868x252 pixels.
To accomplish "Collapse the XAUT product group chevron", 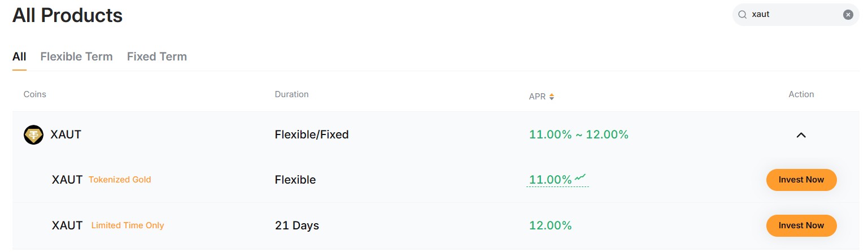I will (801, 135).
